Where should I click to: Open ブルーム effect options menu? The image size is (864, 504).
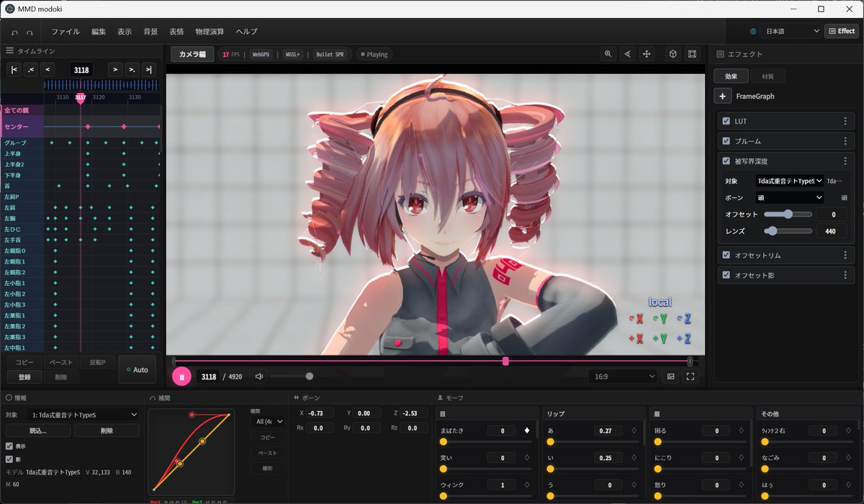pyautogui.click(x=845, y=141)
